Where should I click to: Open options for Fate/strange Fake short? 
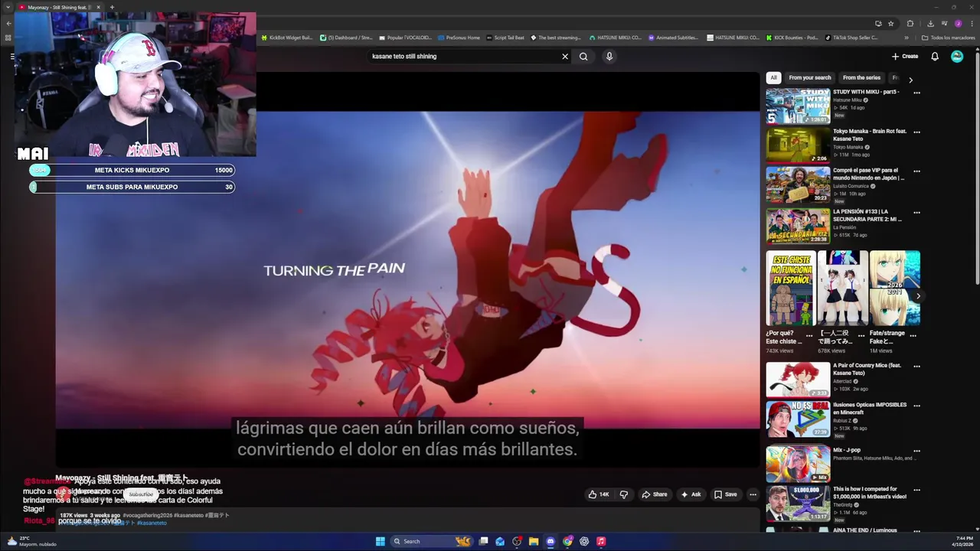point(913,335)
